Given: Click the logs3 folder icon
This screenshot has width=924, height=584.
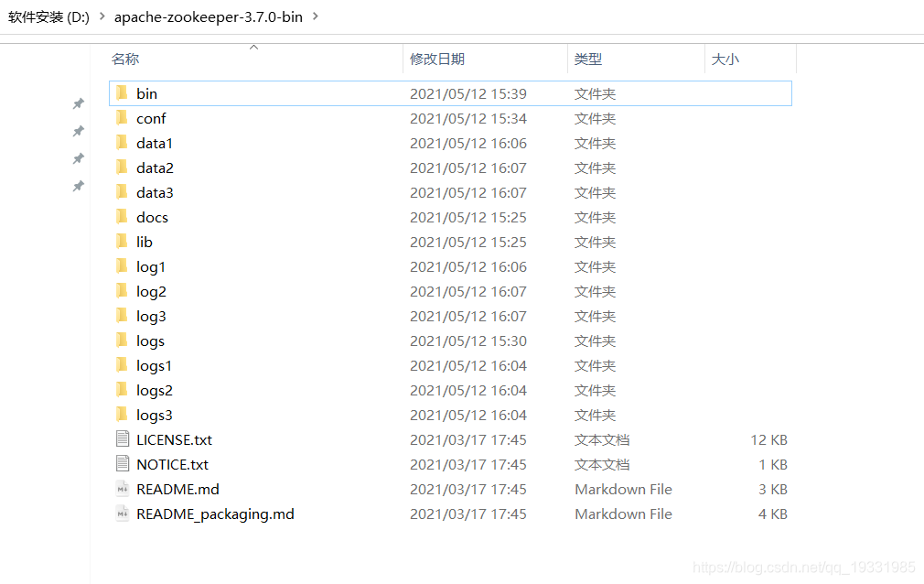Looking at the screenshot, I should [122, 415].
